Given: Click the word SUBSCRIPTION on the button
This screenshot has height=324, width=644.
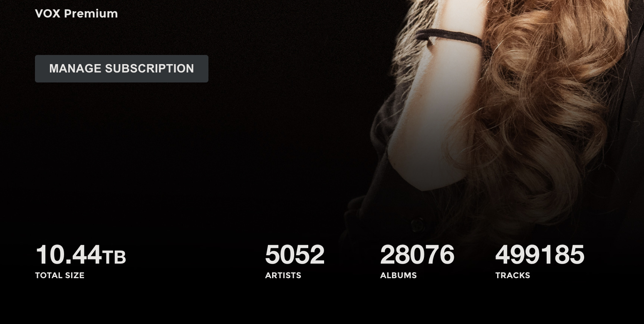Looking at the screenshot, I should pos(150,69).
